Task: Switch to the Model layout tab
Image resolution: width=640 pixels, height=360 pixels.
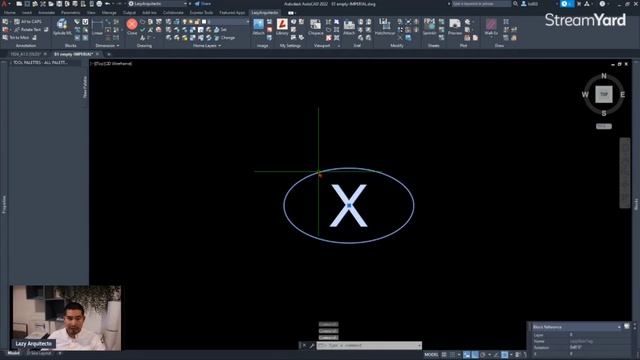Action: click(x=13, y=353)
